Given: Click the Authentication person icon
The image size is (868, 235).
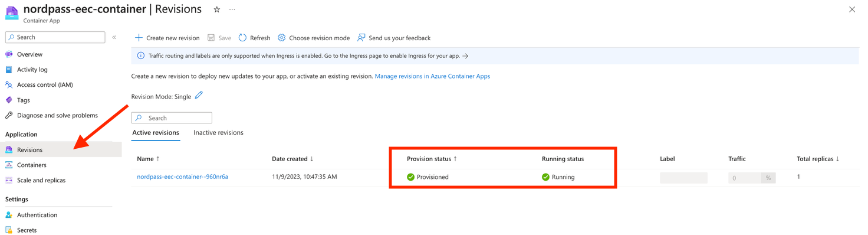Looking at the screenshot, I should (x=9, y=216).
